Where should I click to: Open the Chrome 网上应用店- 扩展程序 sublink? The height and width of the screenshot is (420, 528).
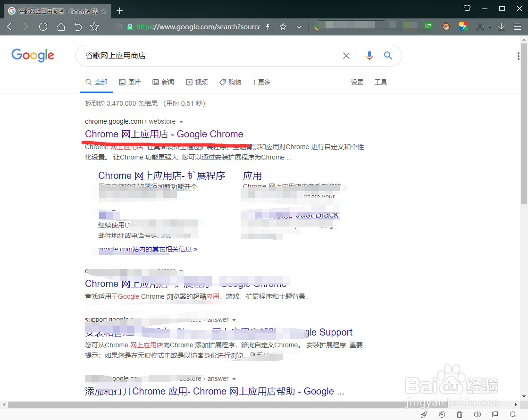tap(162, 176)
